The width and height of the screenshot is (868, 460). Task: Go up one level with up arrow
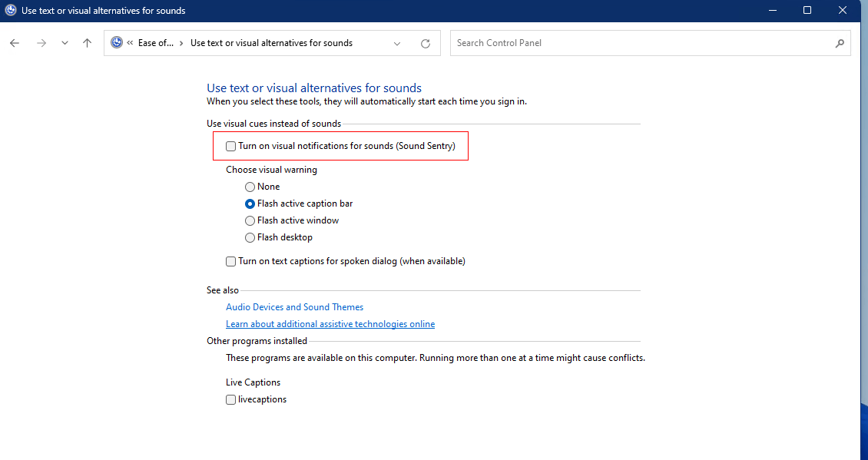87,43
